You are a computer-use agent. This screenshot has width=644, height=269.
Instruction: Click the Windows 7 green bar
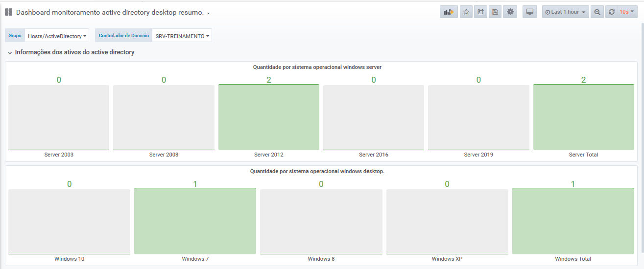(x=195, y=221)
